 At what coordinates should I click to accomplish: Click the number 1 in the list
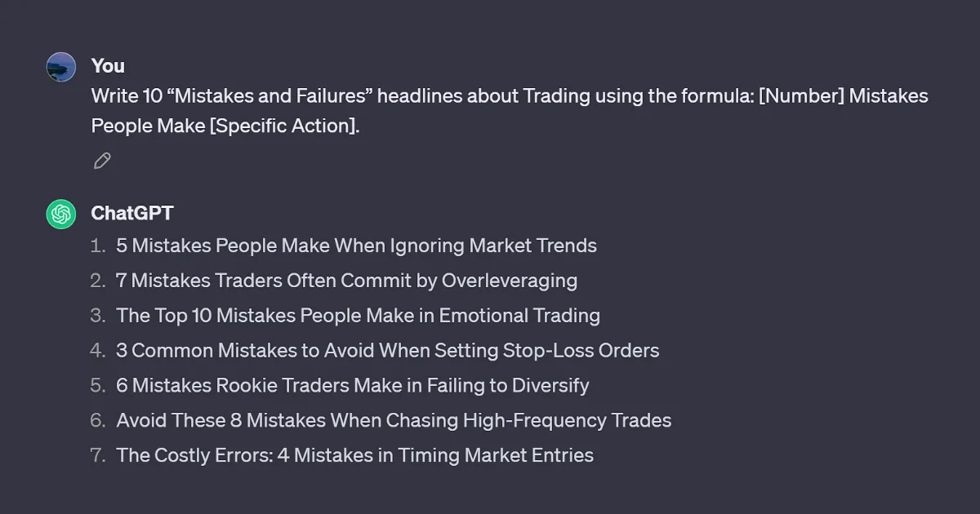tap(97, 246)
